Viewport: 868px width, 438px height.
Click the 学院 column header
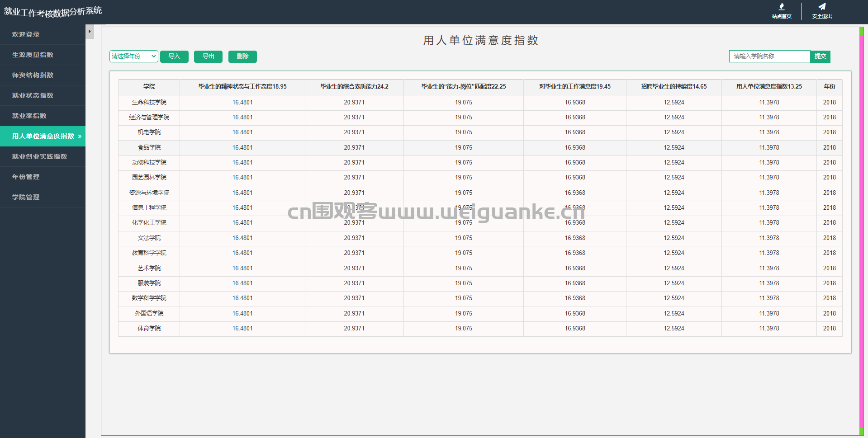149,87
